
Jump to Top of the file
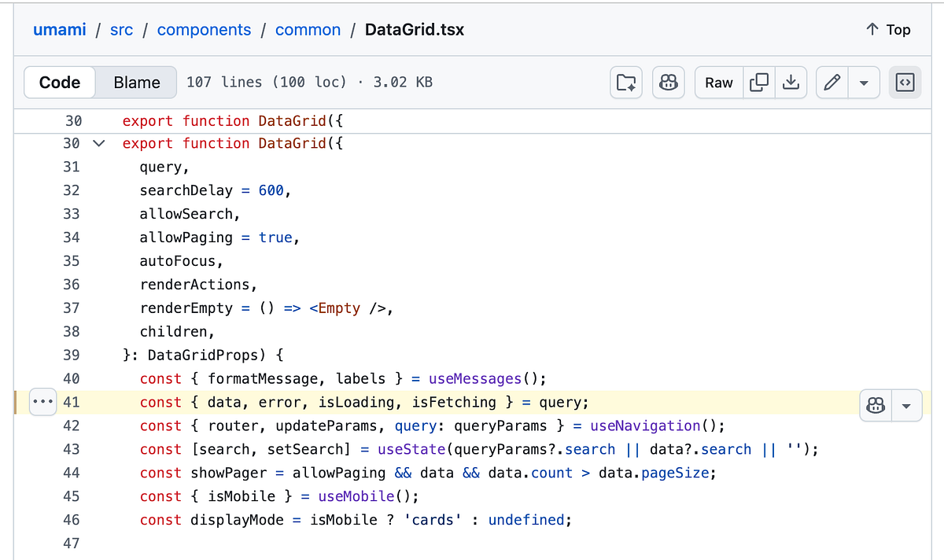[887, 30]
